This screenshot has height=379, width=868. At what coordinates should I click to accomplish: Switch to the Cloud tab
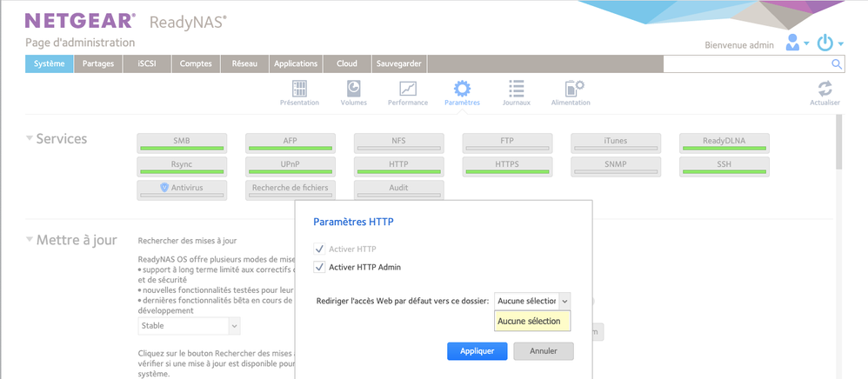point(346,63)
